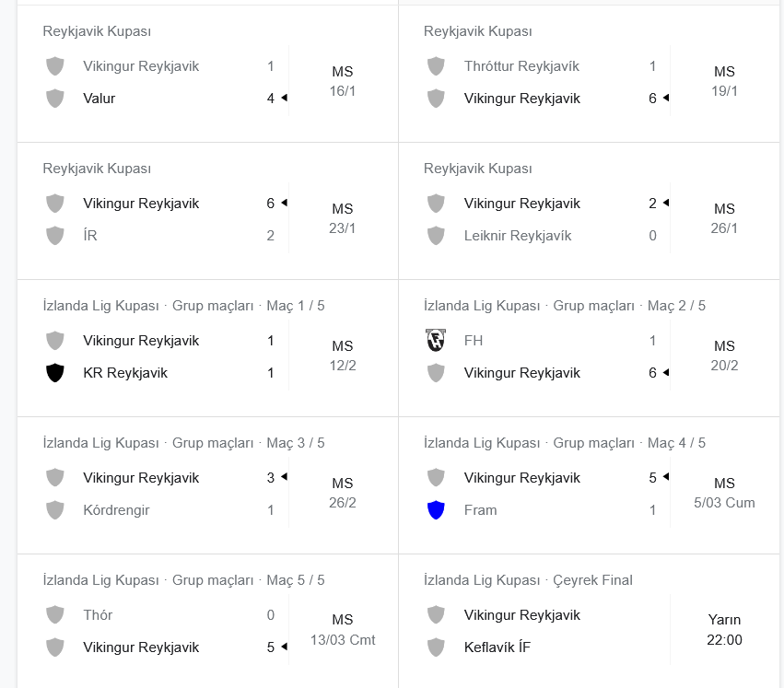Open the match played on 13/03 Cmt

(207, 623)
